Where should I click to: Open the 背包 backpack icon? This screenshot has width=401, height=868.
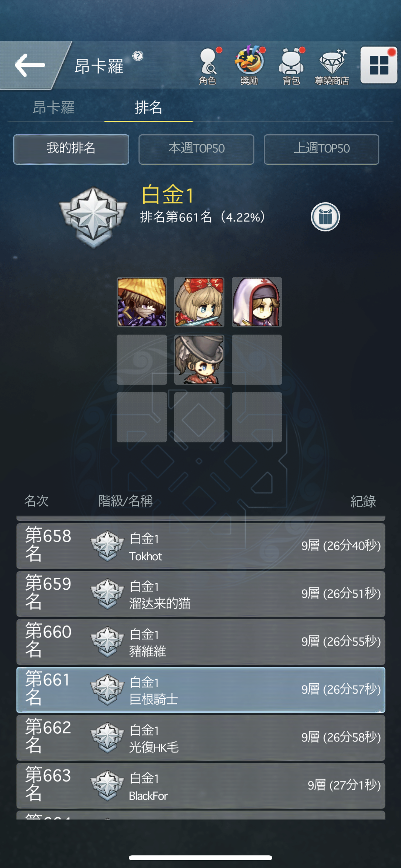point(292,66)
